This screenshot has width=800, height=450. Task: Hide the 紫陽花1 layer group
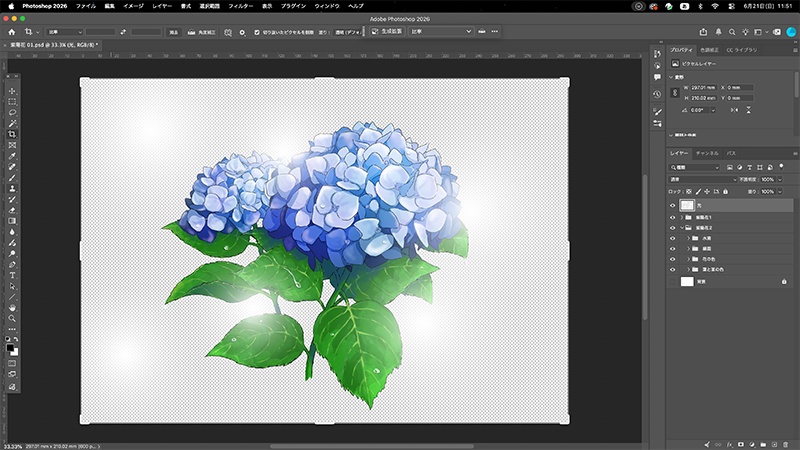672,217
